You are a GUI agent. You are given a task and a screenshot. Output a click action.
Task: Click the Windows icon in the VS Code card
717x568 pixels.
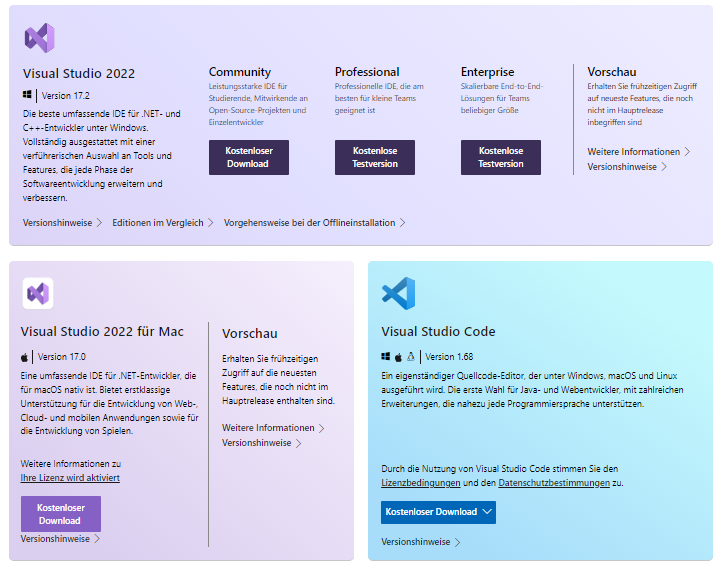[x=385, y=356]
